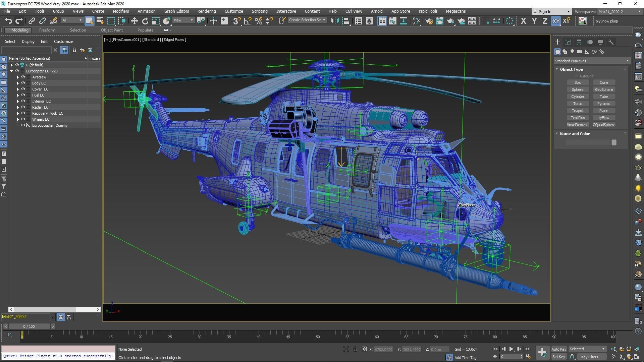The height and width of the screenshot is (362, 644).
Task: Expand the 0 (default) layer
Action: [12, 65]
